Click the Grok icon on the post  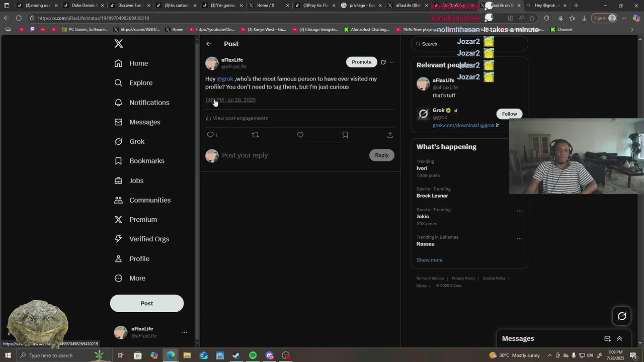(383, 62)
